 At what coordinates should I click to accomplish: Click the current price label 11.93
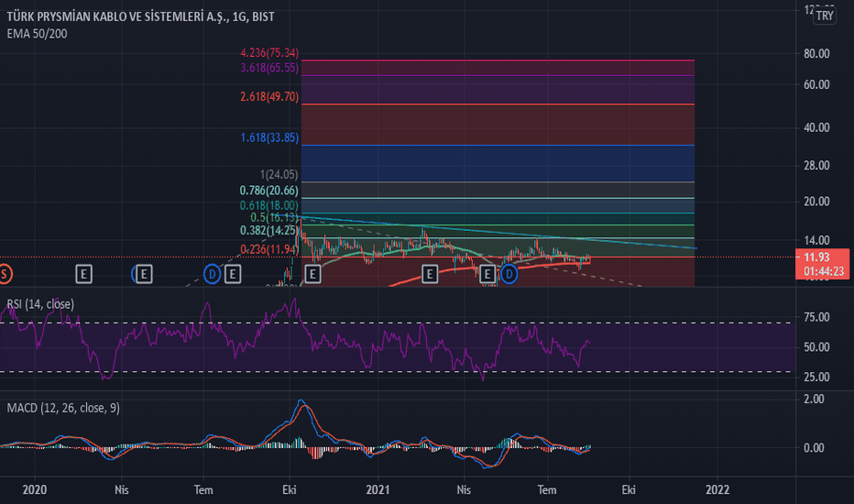click(x=816, y=257)
